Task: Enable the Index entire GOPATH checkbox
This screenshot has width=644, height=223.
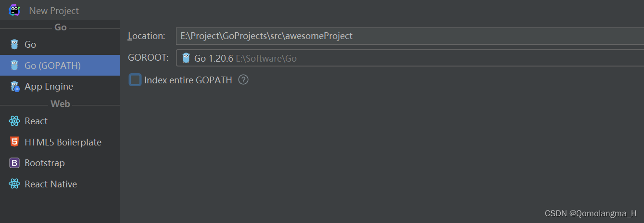Action: pyautogui.click(x=135, y=80)
